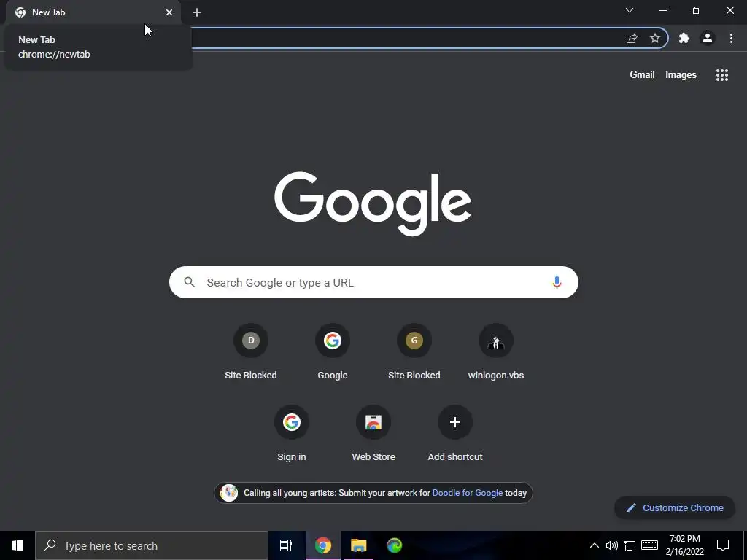The height and width of the screenshot is (560, 747).
Task: Open the Google shortcut tile
Action: pyautogui.click(x=333, y=352)
